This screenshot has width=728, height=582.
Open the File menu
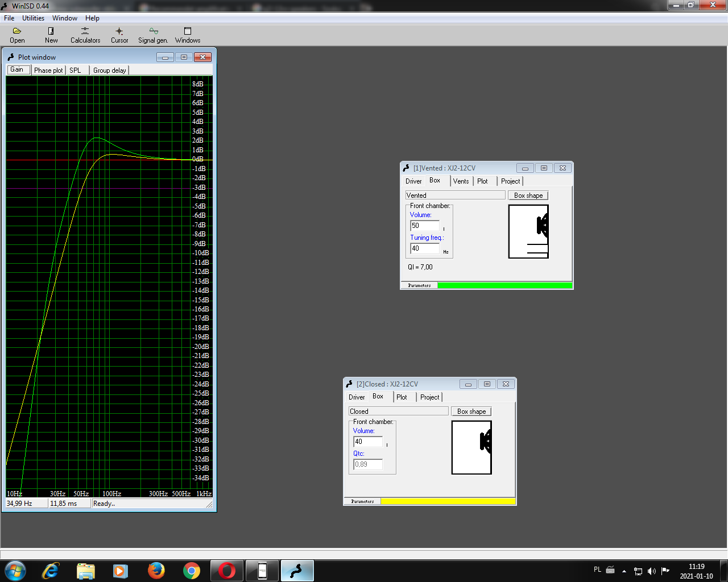coord(9,18)
